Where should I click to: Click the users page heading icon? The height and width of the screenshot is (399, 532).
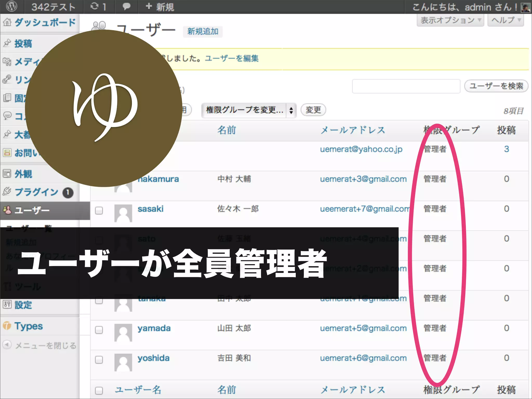[x=99, y=26]
